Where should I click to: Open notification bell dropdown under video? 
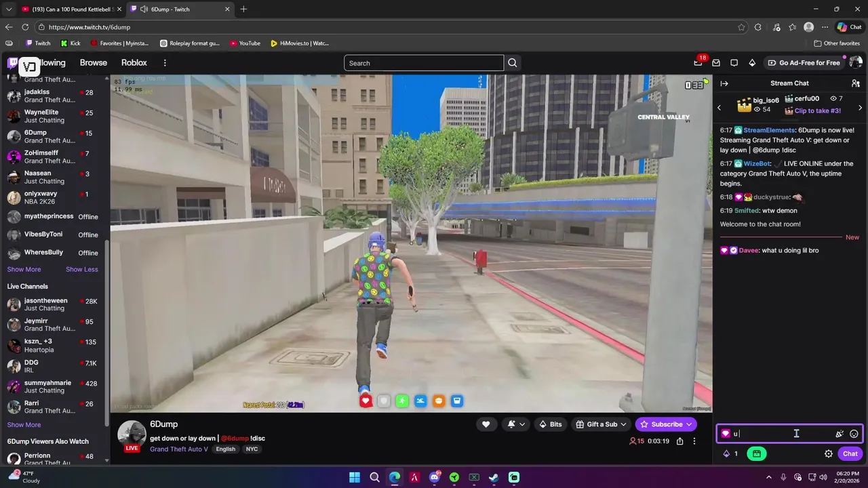pos(515,424)
